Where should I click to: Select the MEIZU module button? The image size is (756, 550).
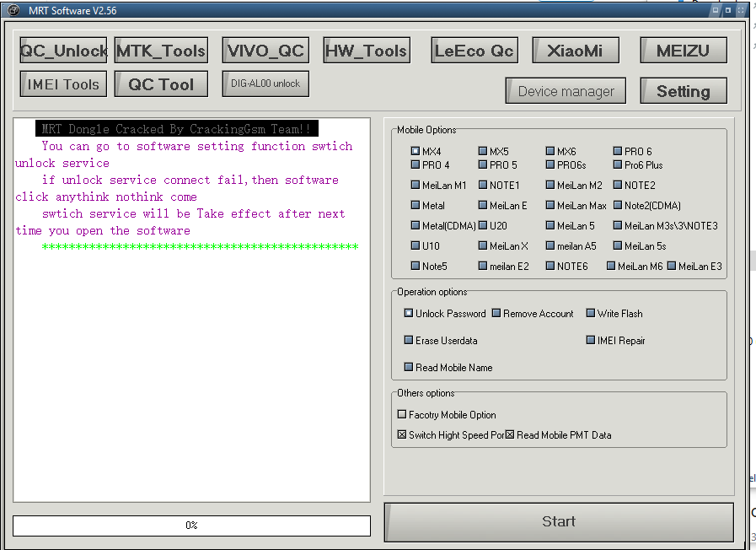pyautogui.click(x=684, y=50)
